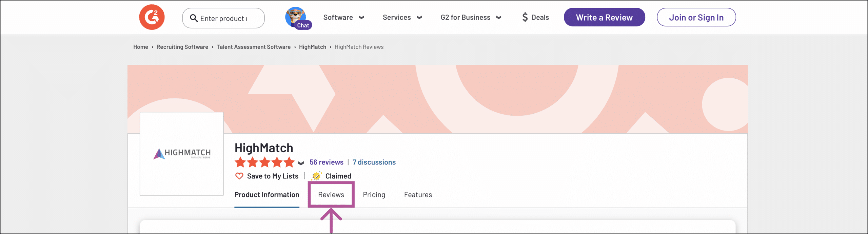Screen dimensions: 868x234
Task: Click the G2 logo icon
Action: 152,17
